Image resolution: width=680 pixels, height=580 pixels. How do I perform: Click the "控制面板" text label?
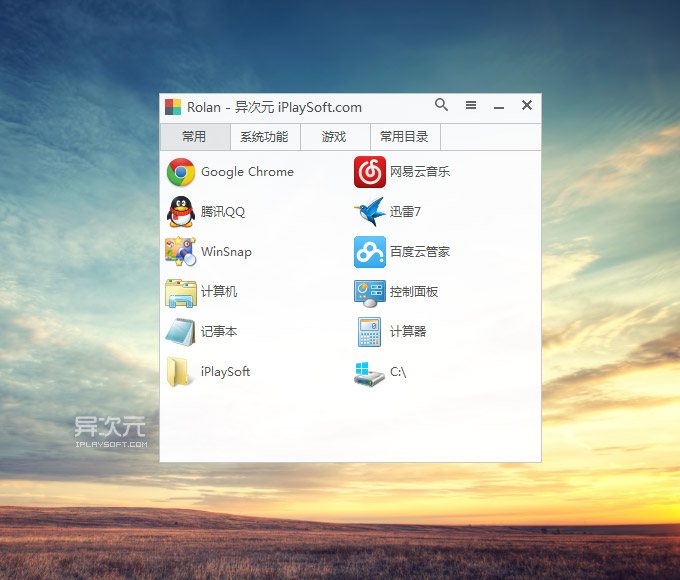coord(414,292)
